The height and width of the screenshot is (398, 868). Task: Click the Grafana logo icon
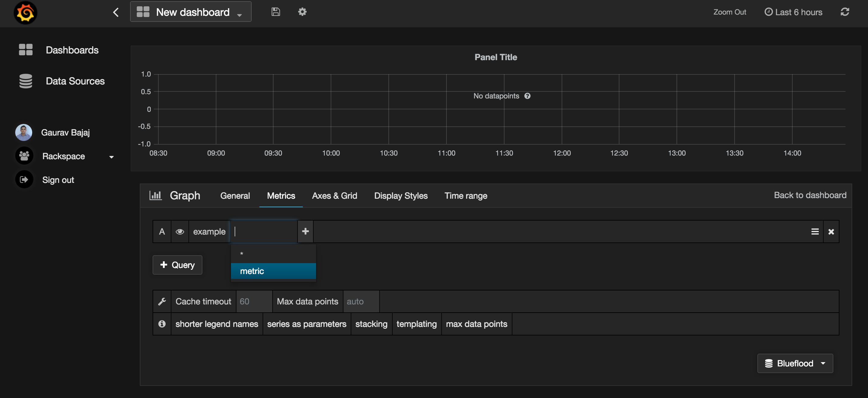pyautogui.click(x=25, y=12)
